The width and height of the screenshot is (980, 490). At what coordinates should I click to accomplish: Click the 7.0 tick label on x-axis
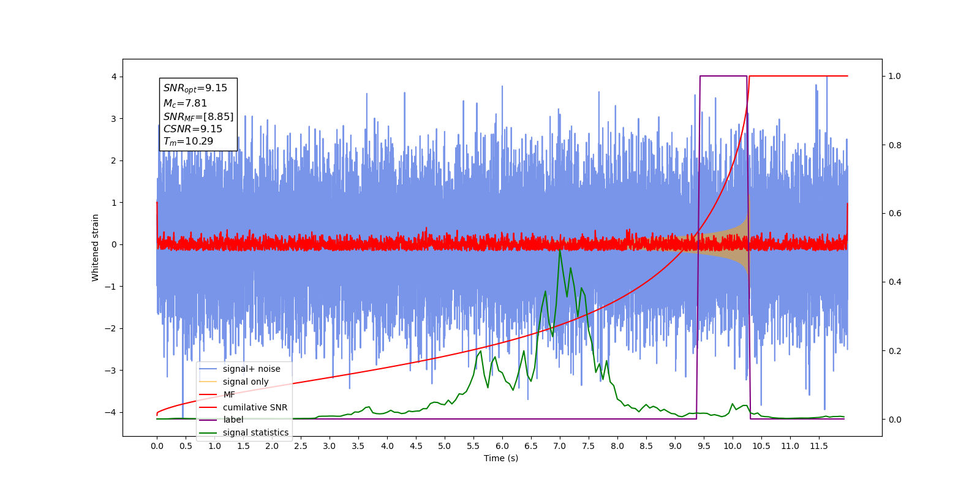coord(560,446)
